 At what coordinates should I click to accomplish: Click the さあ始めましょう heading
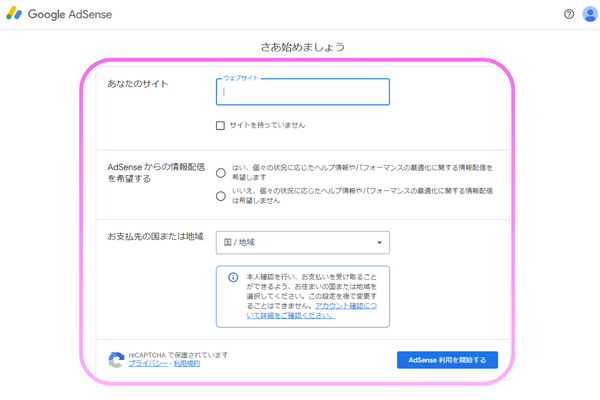[x=303, y=47]
